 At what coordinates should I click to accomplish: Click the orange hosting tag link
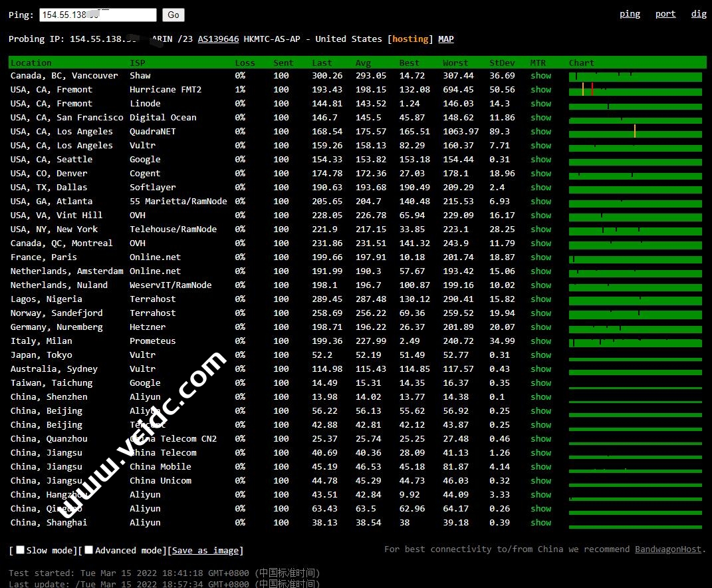click(410, 39)
